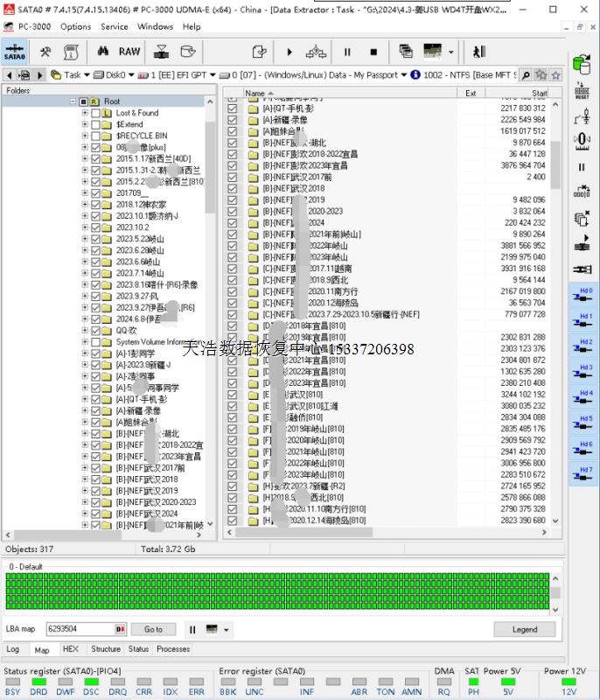Click the Legend button
600x700 pixels.
(x=524, y=629)
